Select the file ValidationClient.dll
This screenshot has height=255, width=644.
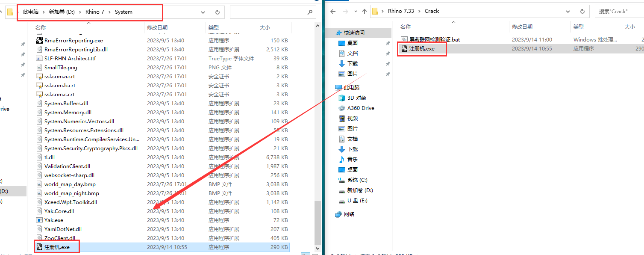point(67,166)
